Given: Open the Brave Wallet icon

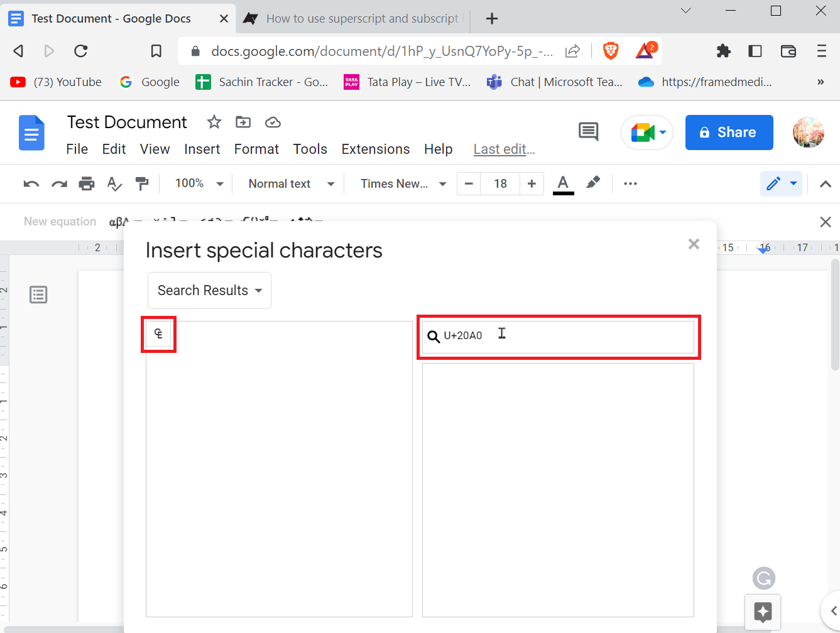Looking at the screenshot, I should [x=788, y=51].
